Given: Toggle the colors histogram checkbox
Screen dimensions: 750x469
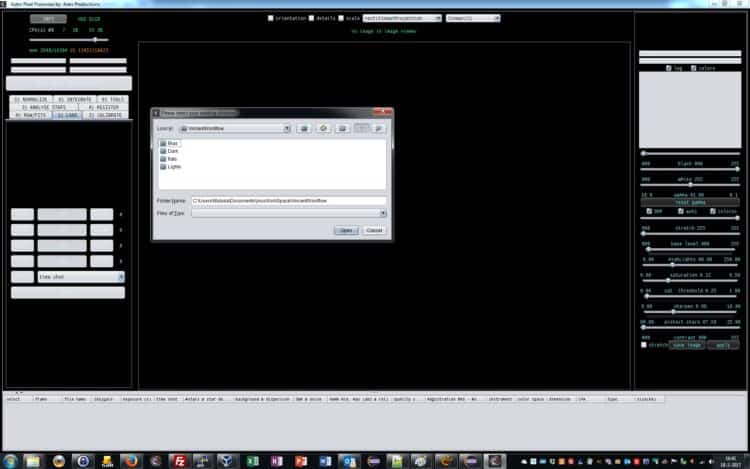Looking at the screenshot, I should pyautogui.click(x=694, y=68).
